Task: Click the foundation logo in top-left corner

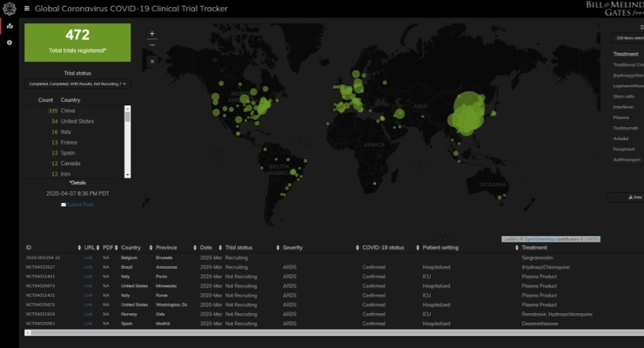Action: coord(9,9)
